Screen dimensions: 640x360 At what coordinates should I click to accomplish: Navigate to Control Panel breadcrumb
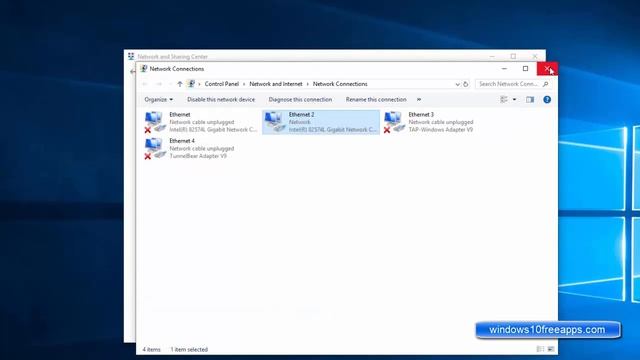(x=222, y=84)
